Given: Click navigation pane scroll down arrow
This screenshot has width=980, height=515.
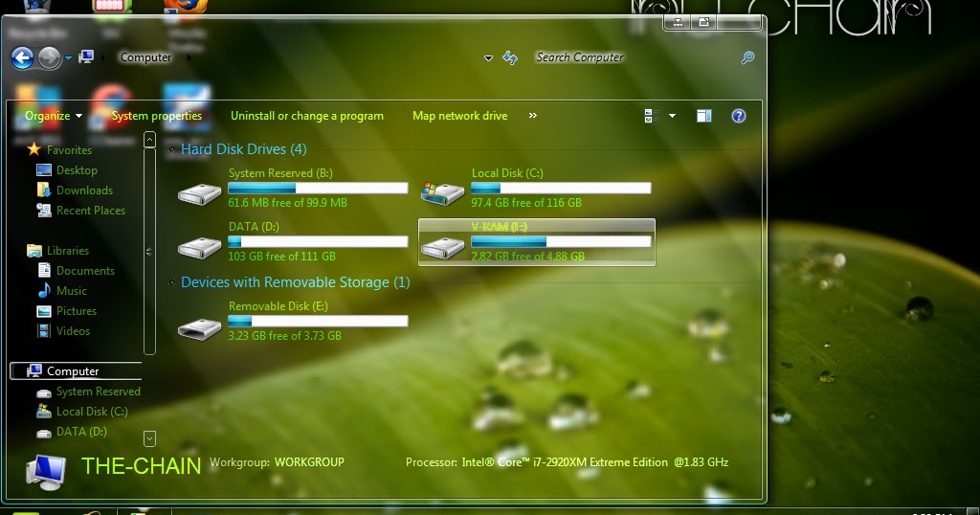Looking at the screenshot, I should pos(149,438).
